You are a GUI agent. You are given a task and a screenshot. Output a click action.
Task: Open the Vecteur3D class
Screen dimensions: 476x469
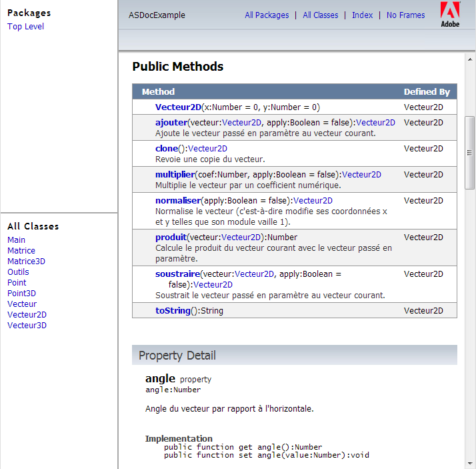[x=27, y=326]
